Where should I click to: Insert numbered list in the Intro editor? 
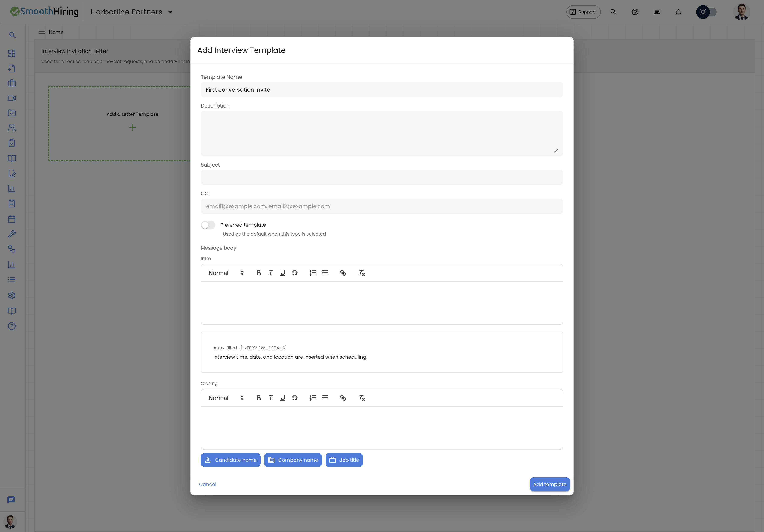313,273
